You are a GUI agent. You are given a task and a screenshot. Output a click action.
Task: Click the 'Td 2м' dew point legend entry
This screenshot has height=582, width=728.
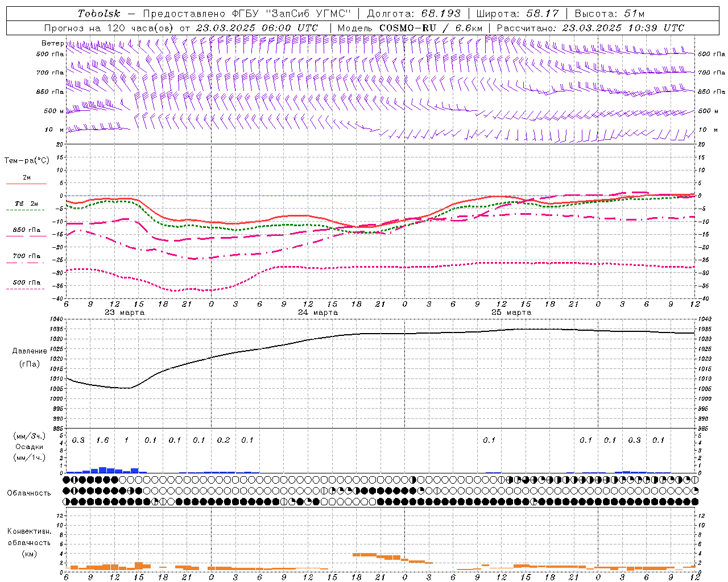[x=27, y=203]
